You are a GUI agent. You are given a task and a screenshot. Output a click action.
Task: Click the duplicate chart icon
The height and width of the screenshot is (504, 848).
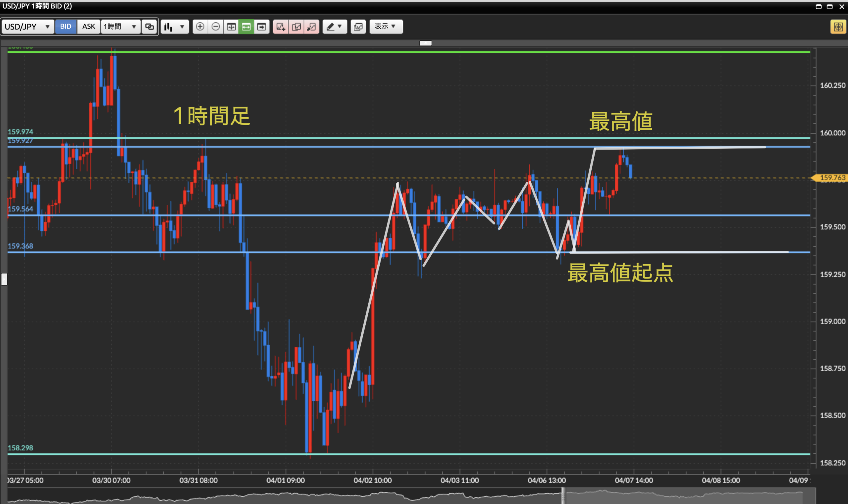coord(296,26)
